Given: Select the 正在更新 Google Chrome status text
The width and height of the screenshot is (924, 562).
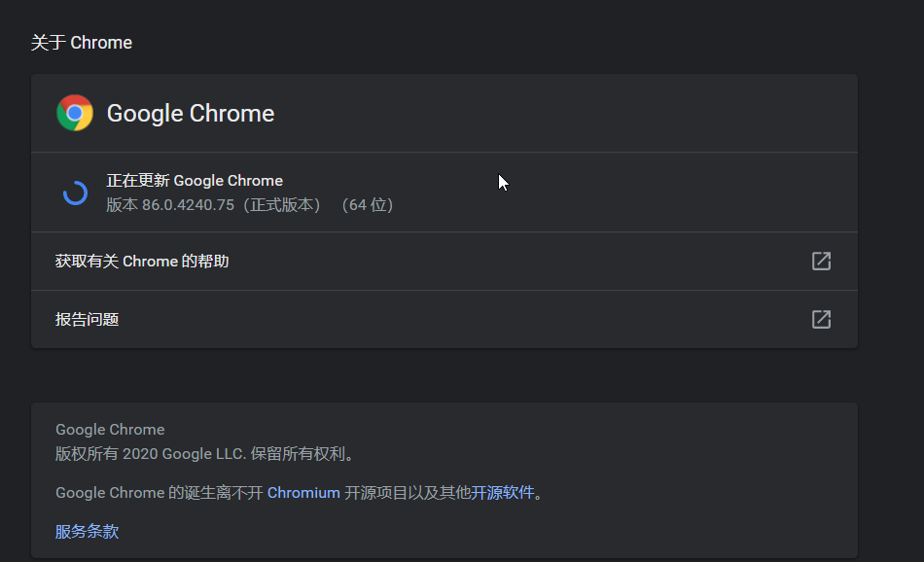Looking at the screenshot, I should tap(195, 180).
